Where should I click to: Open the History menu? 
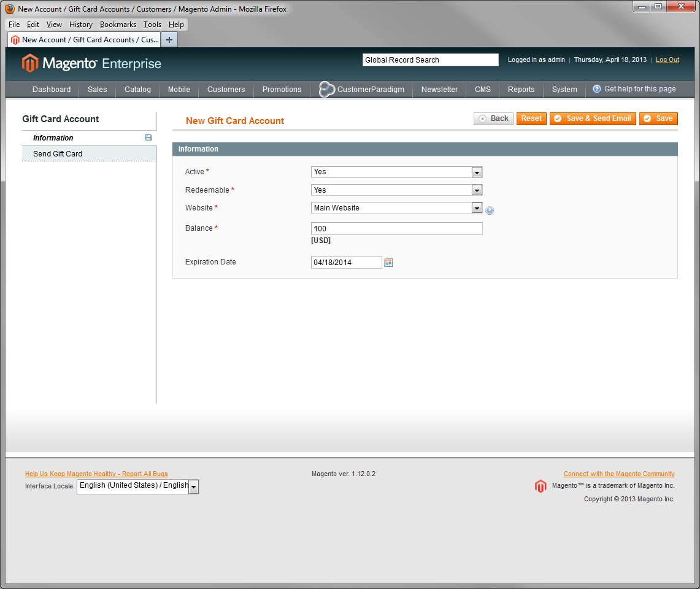(x=81, y=25)
